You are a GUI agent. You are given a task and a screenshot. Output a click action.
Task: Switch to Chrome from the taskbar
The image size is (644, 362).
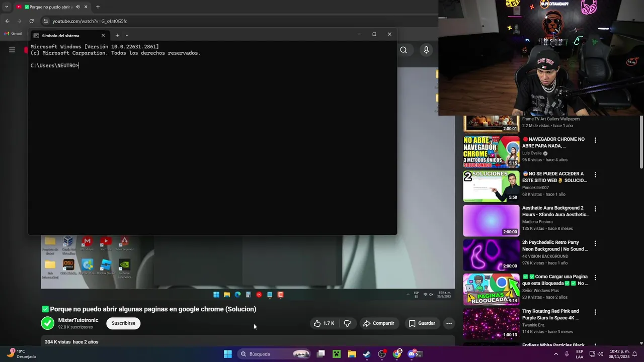pyautogui.click(x=397, y=354)
